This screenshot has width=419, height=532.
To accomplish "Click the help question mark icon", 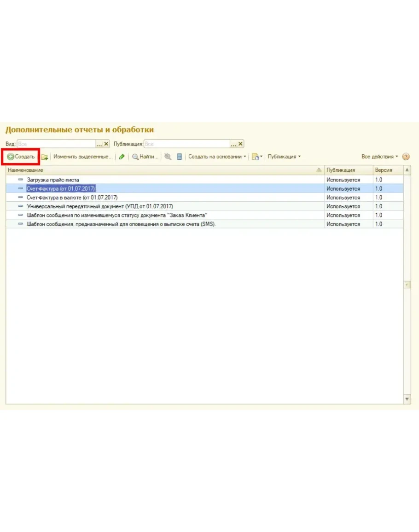I will [406, 157].
